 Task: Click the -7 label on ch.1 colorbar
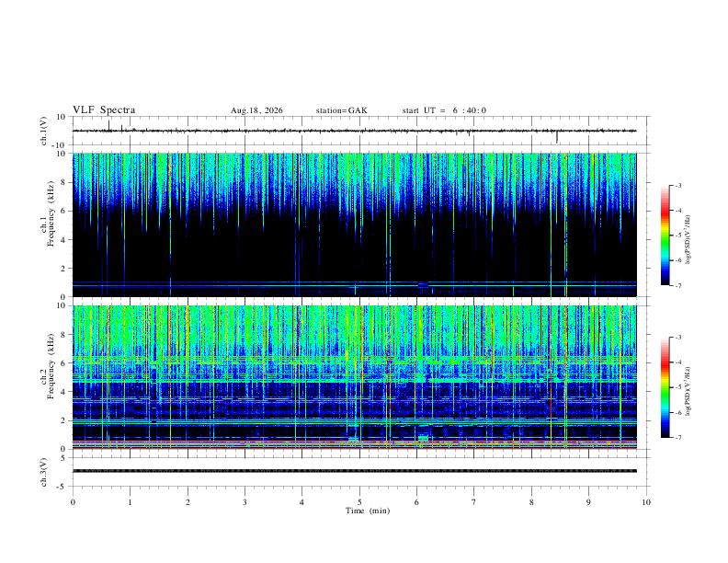point(677,285)
